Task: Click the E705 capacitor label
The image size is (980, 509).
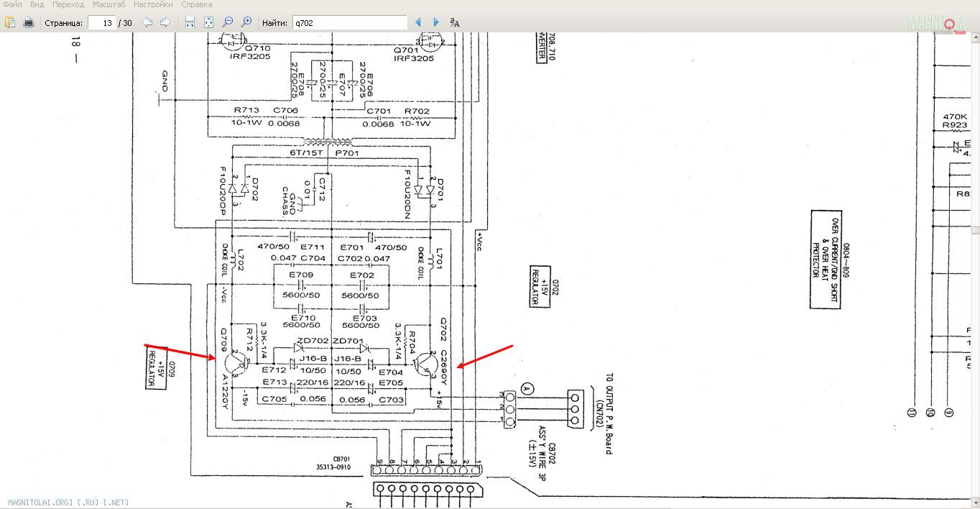Action: [391, 382]
